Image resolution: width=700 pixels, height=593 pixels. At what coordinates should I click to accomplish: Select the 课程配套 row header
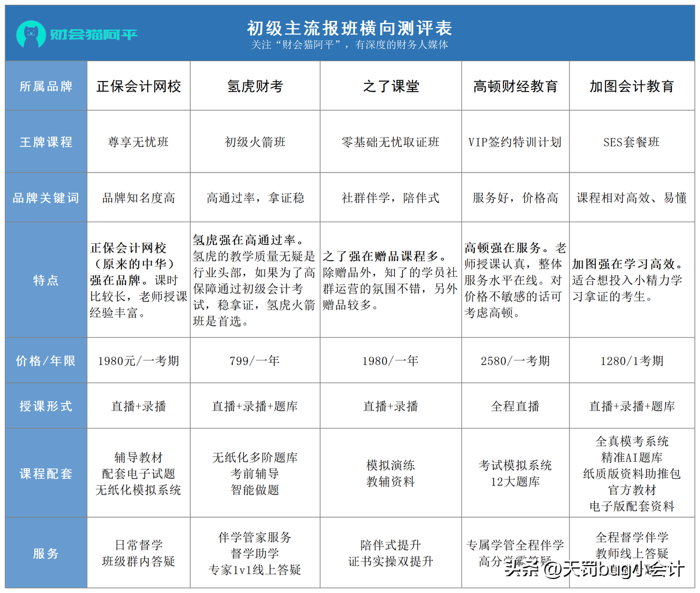[46, 473]
